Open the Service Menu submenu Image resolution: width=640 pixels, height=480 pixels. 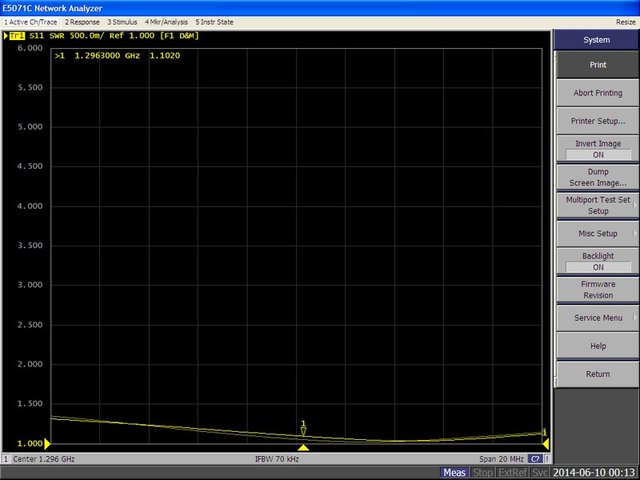598,318
